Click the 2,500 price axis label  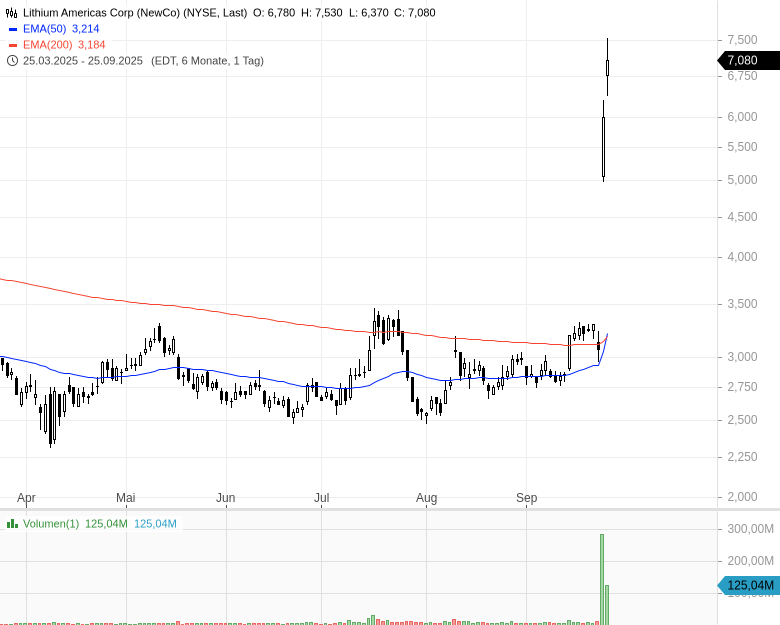point(742,420)
